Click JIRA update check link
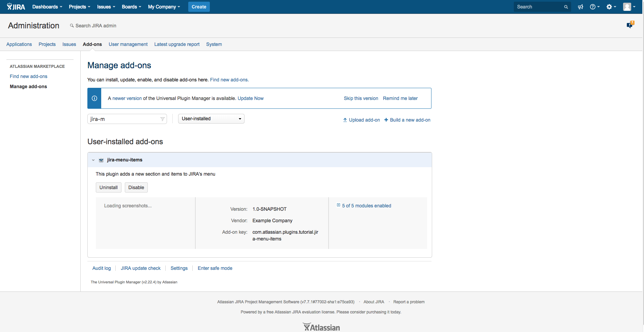Screen dimensions: 644x332 tap(141, 268)
